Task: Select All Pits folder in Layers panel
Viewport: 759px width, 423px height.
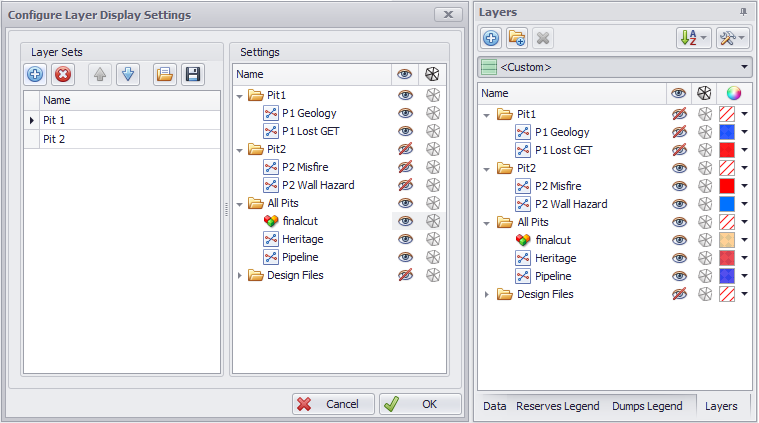Action: coord(532,222)
